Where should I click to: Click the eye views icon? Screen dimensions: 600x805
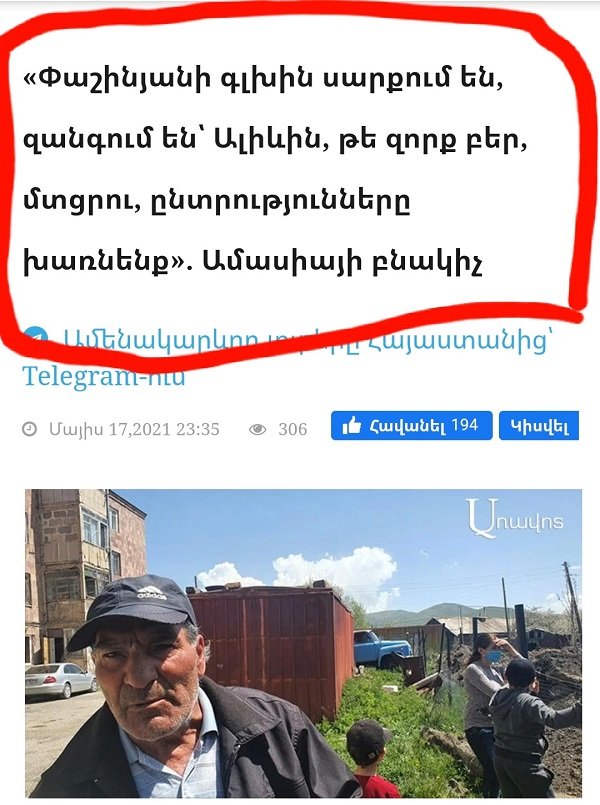click(258, 429)
